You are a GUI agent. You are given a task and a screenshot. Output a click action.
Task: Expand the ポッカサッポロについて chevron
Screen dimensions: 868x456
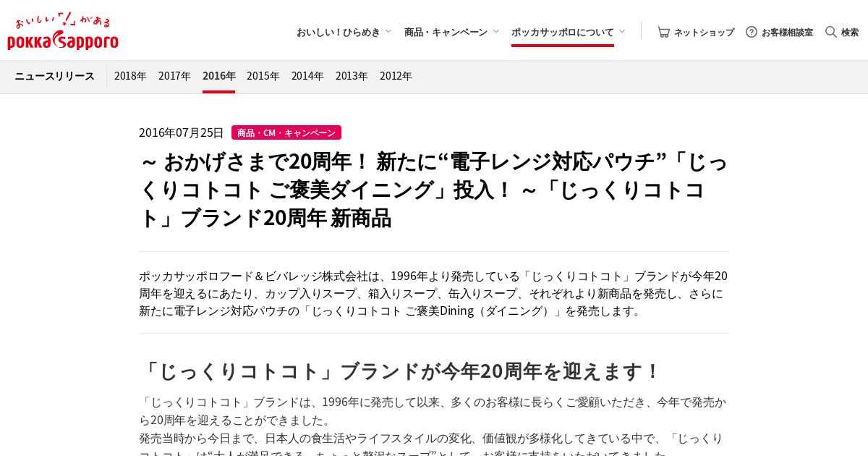622,31
